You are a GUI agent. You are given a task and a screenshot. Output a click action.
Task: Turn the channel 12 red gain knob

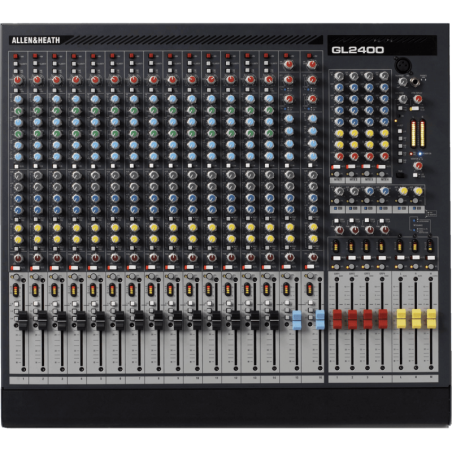pyautogui.click(x=230, y=80)
